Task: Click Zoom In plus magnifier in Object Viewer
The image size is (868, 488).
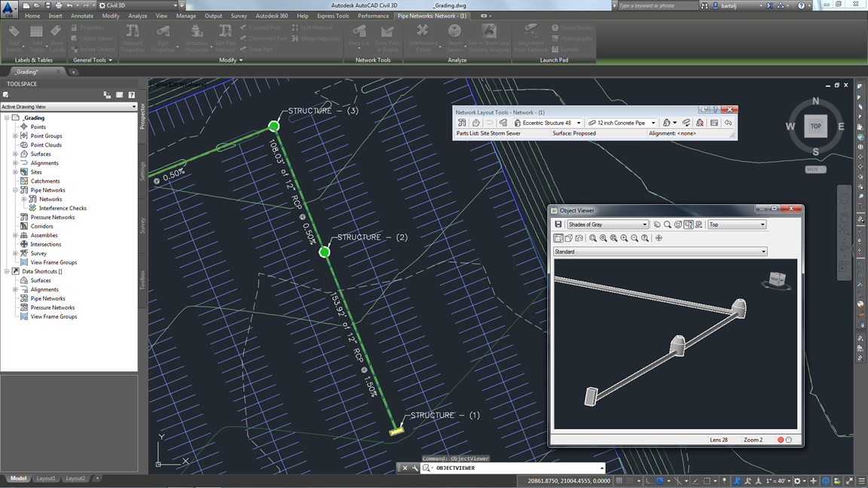Action: pos(625,238)
